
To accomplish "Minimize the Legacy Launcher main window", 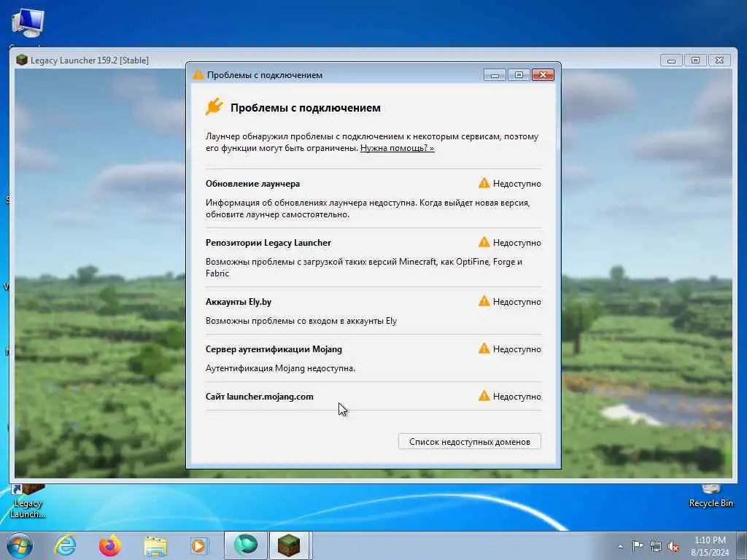I will pyautogui.click(x=671, y=60).
